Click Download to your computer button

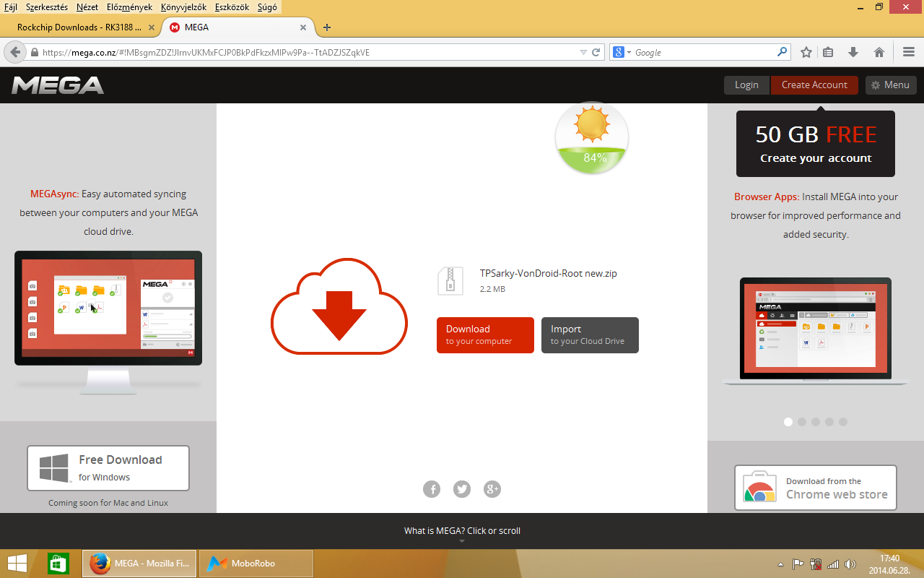pos(485,335)
